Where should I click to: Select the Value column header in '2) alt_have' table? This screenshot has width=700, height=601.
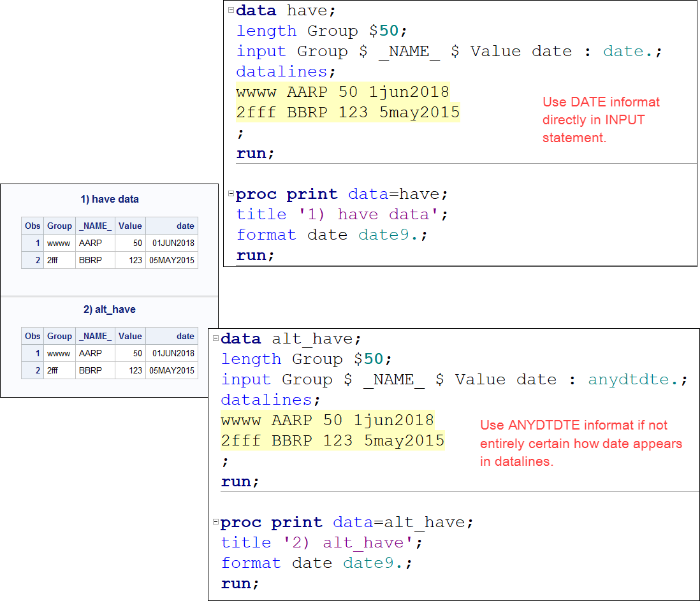(x=130, y=336)
